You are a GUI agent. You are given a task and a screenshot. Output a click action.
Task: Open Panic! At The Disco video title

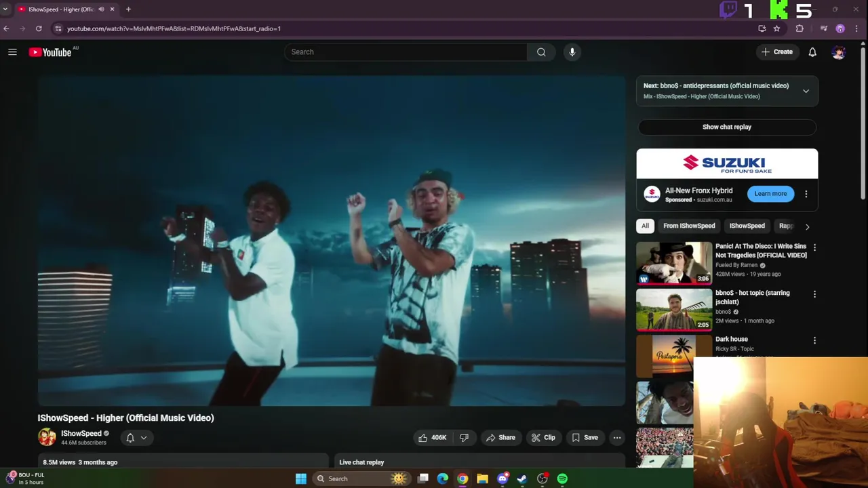pyautogui.click(x=761, y=251)
